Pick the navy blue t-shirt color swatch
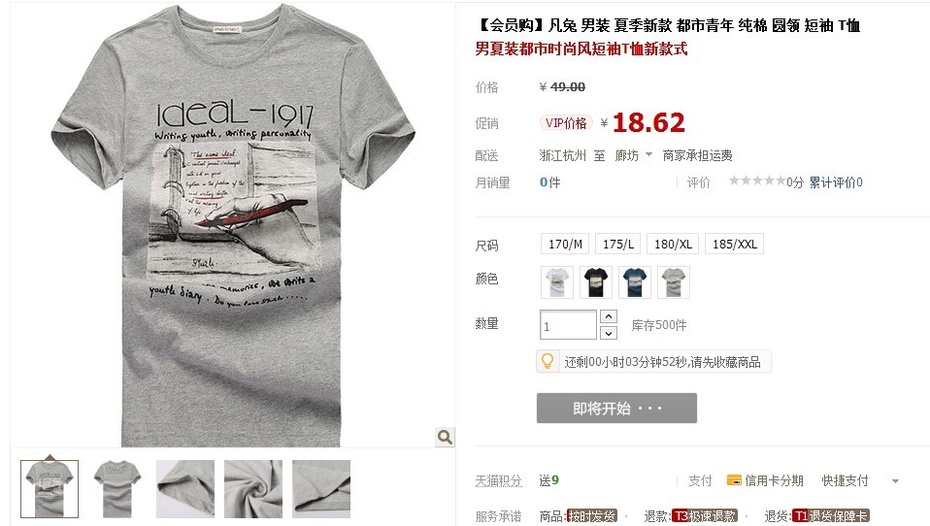930x526 pixels. (x=635, y=282)
